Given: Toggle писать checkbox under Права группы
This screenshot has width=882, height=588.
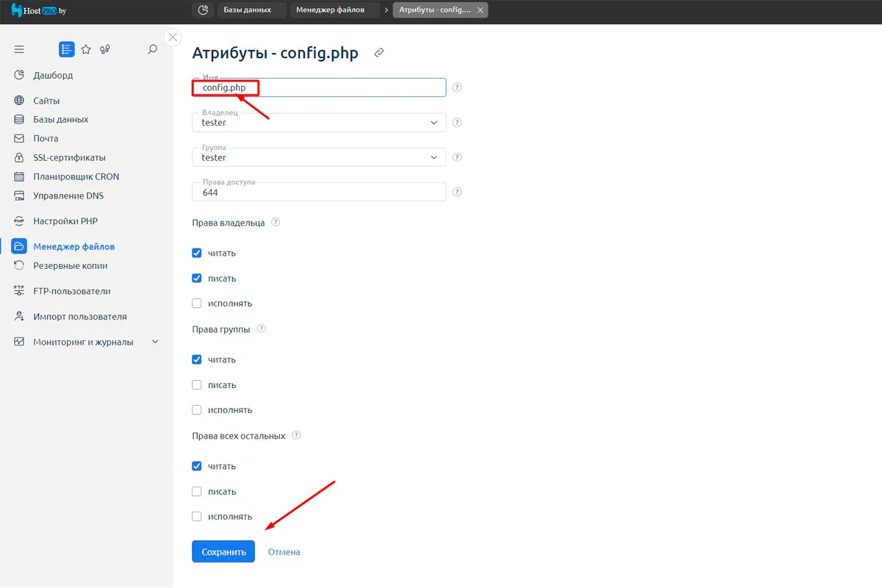Looking at the screenshot, I should pyautogui.click(x=197, y=385).
